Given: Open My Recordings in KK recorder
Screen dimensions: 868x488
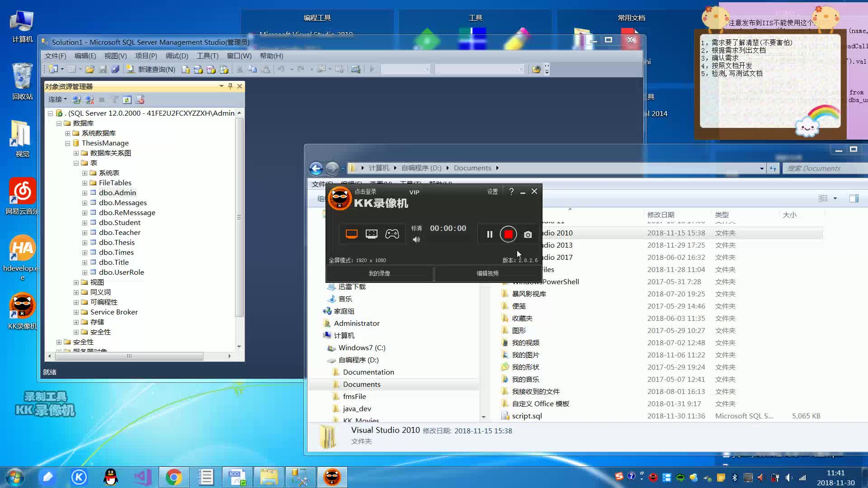Looking at the screenshot, I should 379,273.
